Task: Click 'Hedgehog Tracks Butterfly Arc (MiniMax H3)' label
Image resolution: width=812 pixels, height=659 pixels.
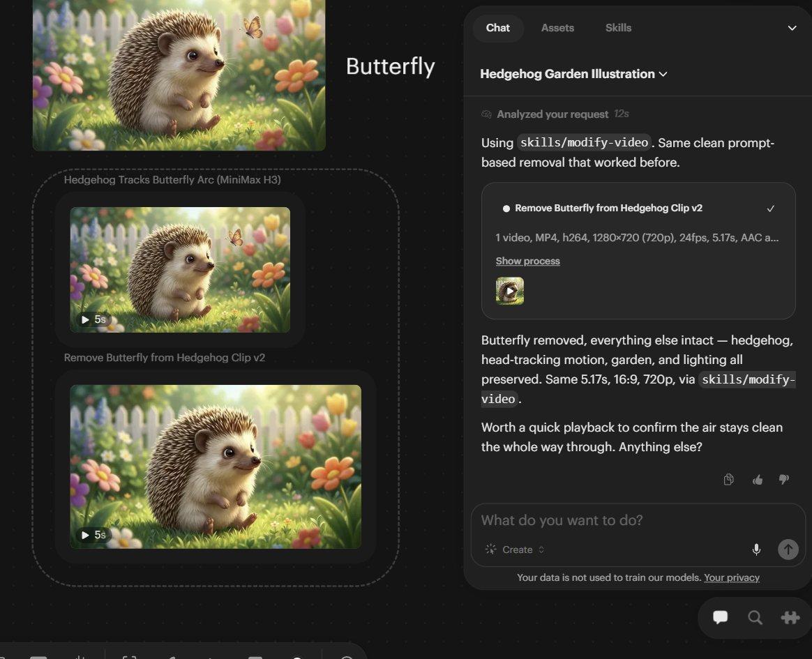Action: click(172, 180)
